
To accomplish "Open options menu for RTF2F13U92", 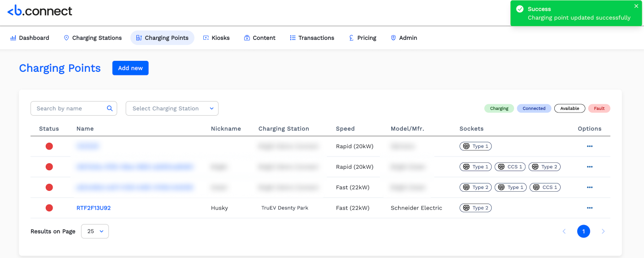I will pos(590,208).
